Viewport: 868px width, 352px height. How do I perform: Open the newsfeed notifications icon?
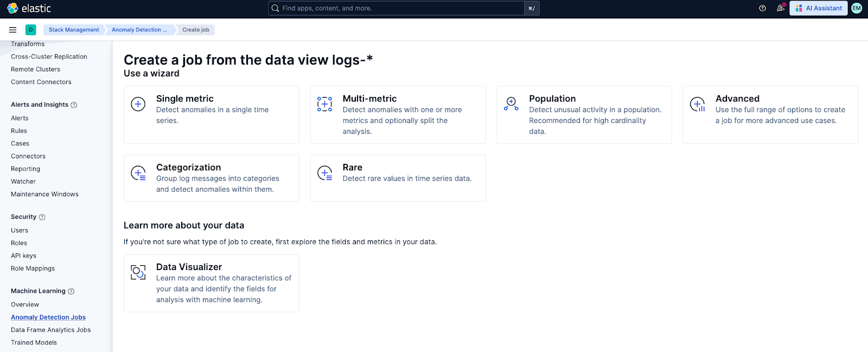pyautogui.click(x=781, y=8)
